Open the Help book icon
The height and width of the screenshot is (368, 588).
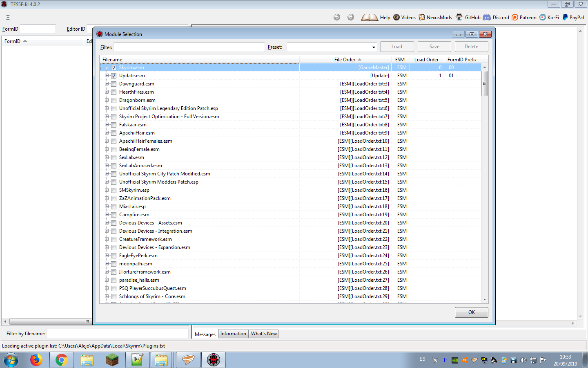pos(370,17)
